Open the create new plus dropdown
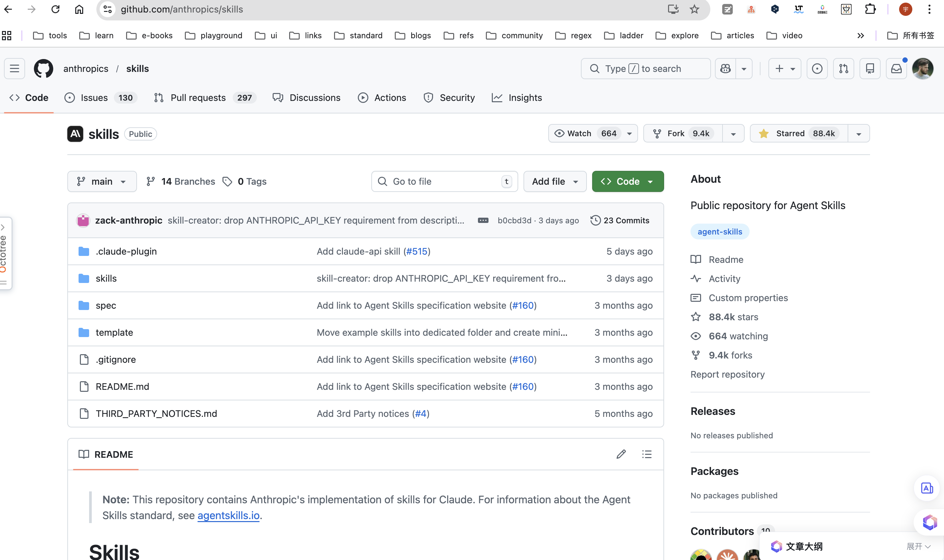 (785, 69)
